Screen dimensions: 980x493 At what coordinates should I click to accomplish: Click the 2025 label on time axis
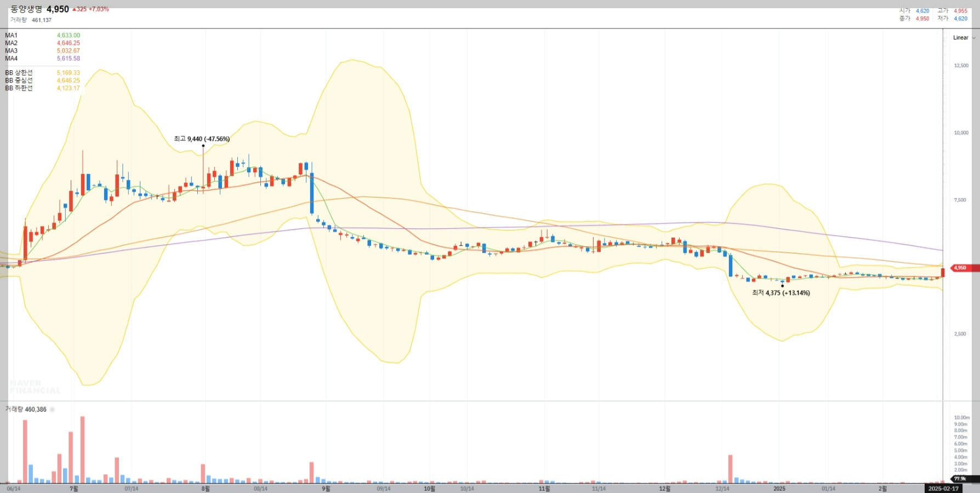pos(779,489)
